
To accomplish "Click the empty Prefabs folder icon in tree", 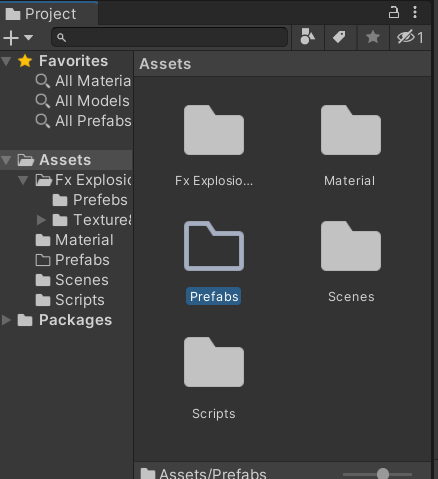I will click(43, 260).
